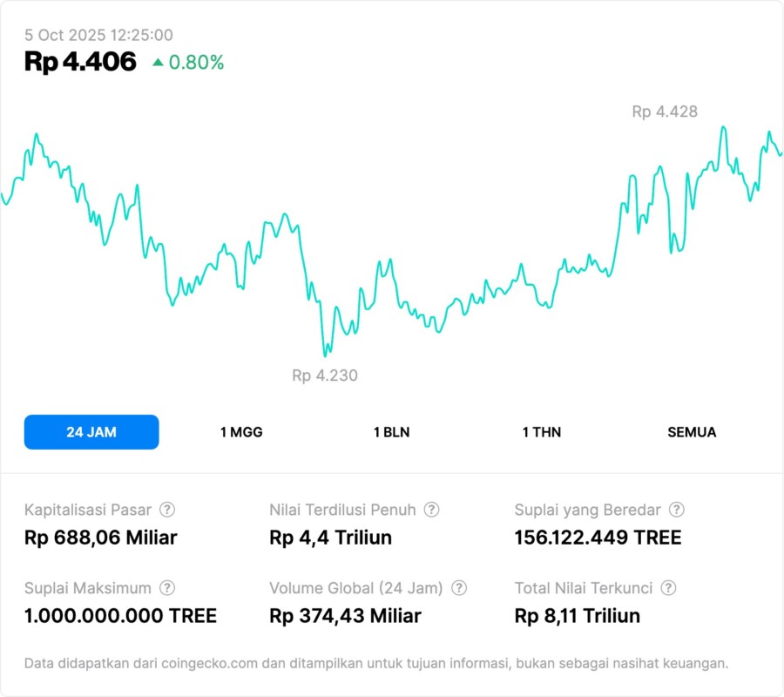The width and height of the screenshot is (784, 697).
Task: Click the green price change arrow
Action: [158, 63]
